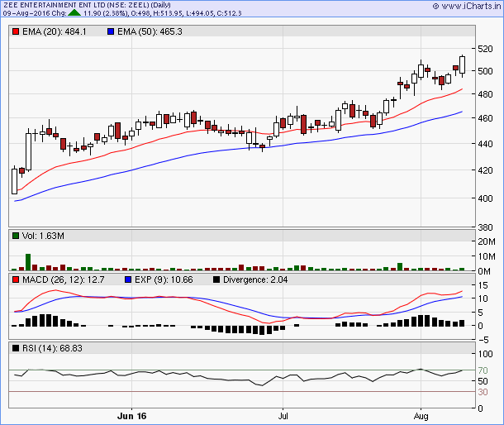This screenshot has width=504, height=425.
Task: Click the blue EXP (9) legend swatch
Action: [128, 279]
